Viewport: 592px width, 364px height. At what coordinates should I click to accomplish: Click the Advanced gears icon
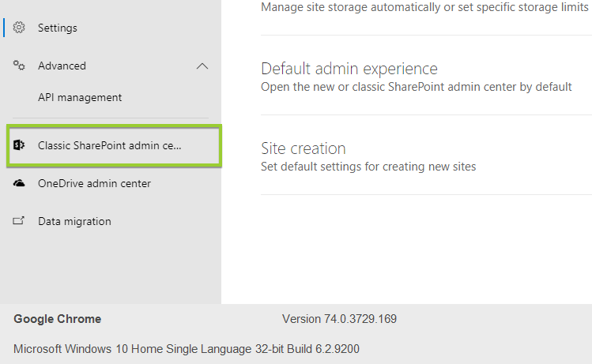[19, 66]
